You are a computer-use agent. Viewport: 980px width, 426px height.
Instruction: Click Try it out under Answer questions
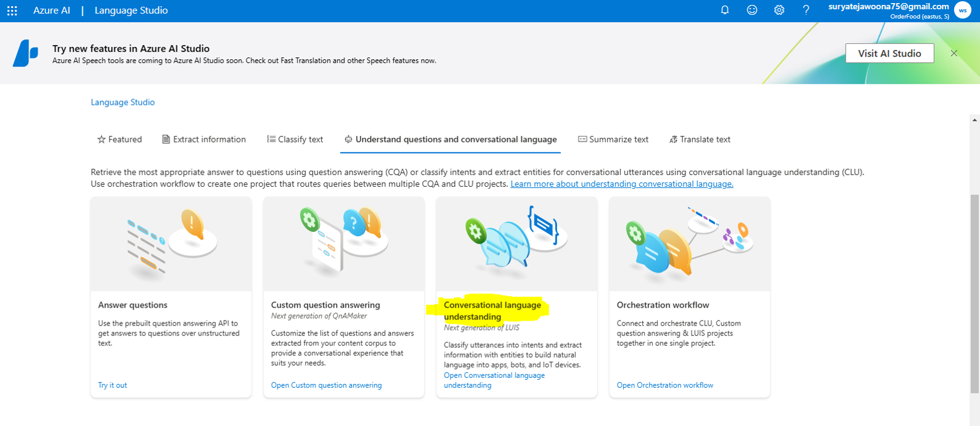point(113,385)
